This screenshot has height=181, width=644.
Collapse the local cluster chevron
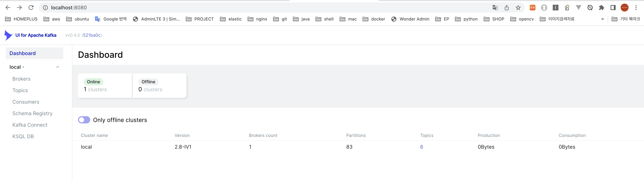point(57,67)
